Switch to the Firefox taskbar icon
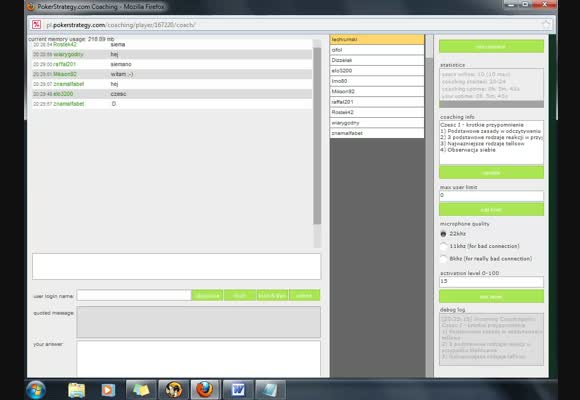The image size is (580, 400). (205, 390)
